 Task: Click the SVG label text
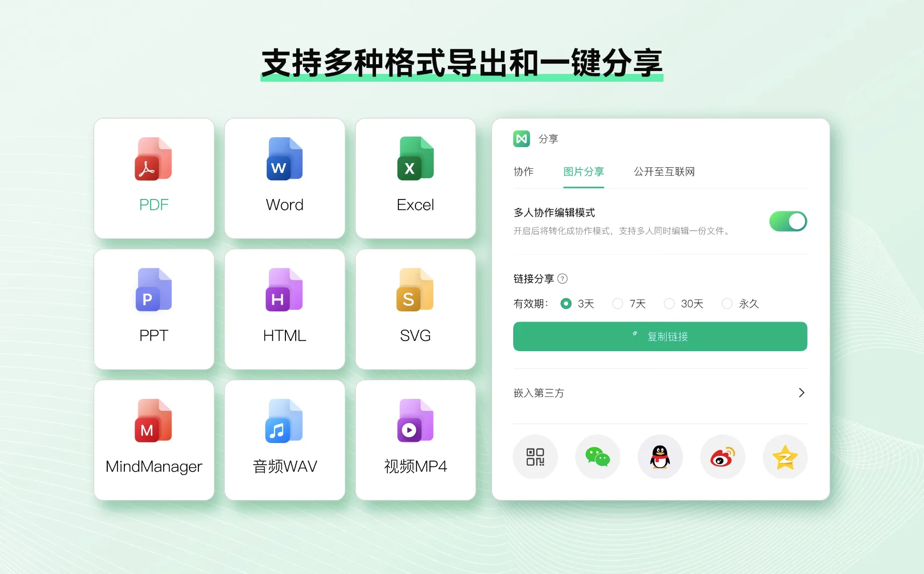pyautogui.click(x=415, y=336)
